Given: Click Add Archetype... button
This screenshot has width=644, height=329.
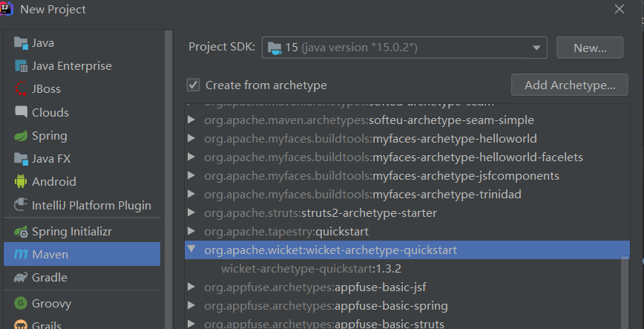Looking at the screenshot, I should [570, 85].
